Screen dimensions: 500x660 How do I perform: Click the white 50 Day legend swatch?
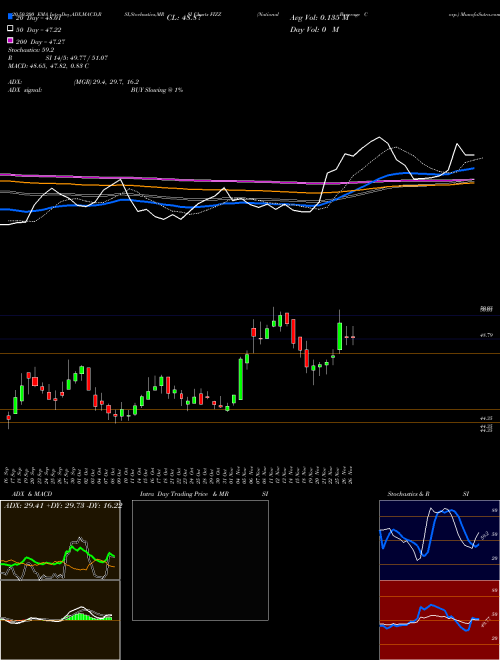pos(11,29)
